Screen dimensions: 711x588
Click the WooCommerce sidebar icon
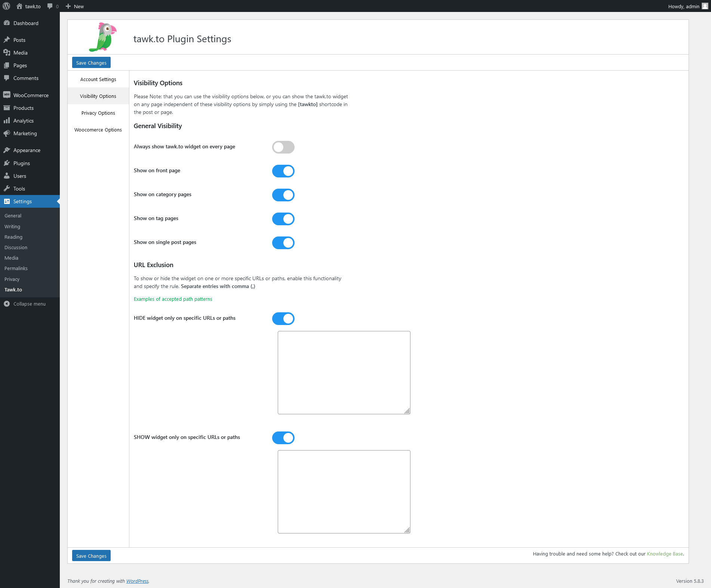(x=7, y=95)
